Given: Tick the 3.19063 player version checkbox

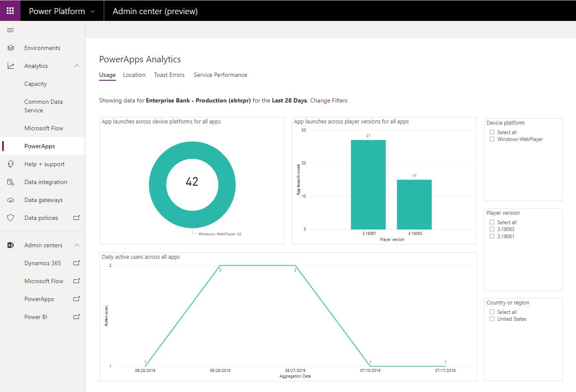Looking at the screenshot, I should (492, 229).
